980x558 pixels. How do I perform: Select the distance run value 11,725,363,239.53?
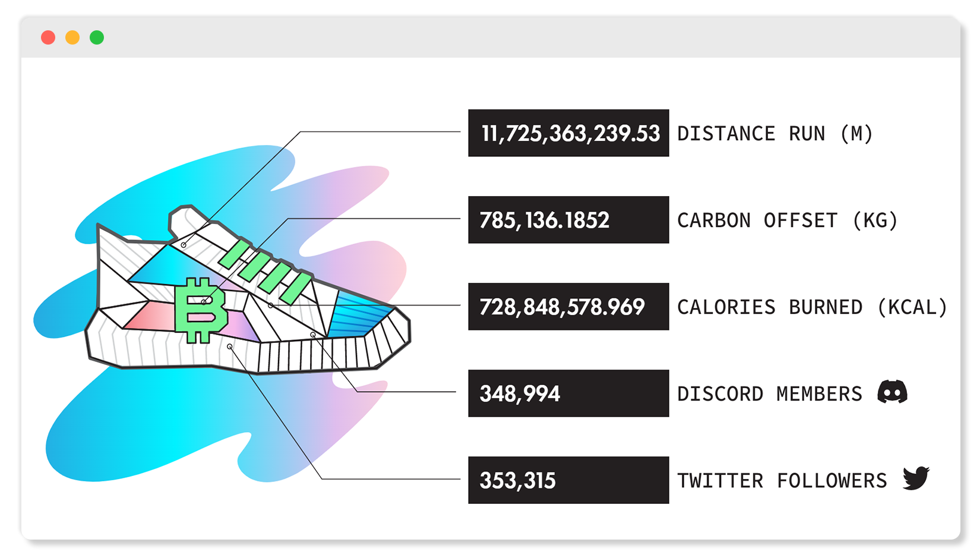click(570, 134)
